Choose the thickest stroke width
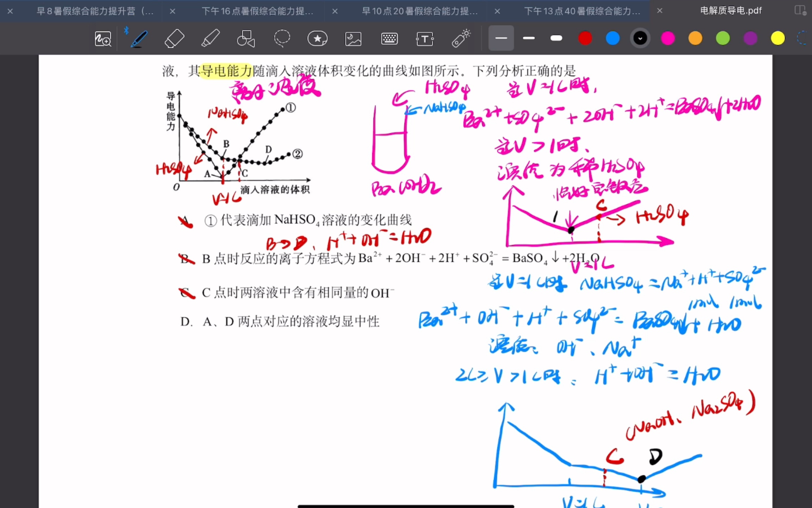The image size is (812, 508). point(556,38)
